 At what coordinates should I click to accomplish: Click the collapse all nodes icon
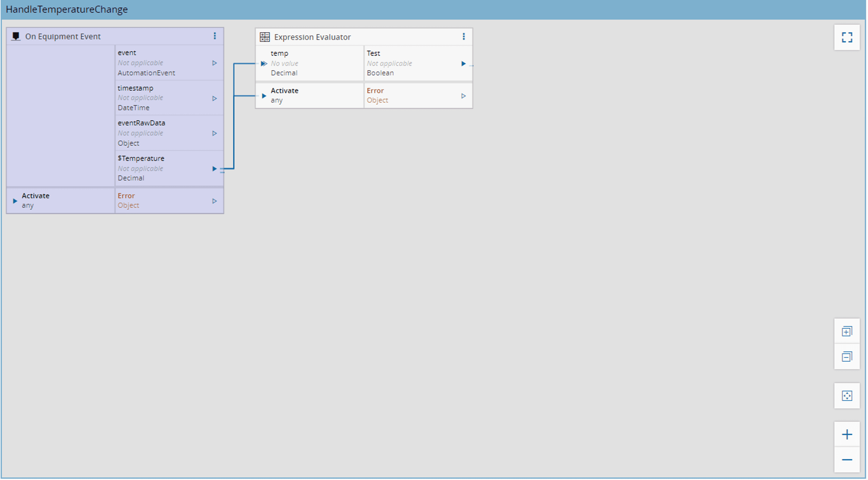[847, 357]
